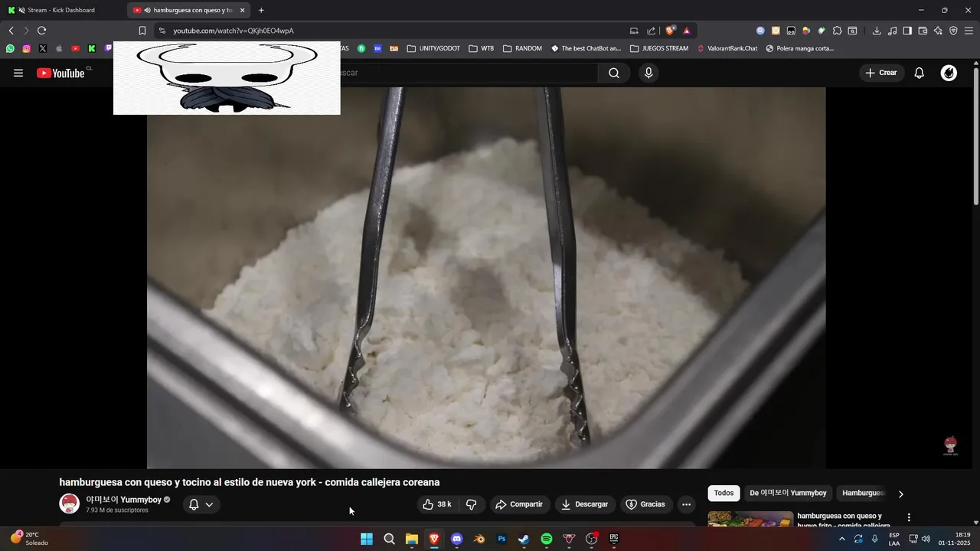980x551 pixels.
Task: Bookmark this page with the bookmark icon
Action: pyautogui.click(x=142, y=31)
